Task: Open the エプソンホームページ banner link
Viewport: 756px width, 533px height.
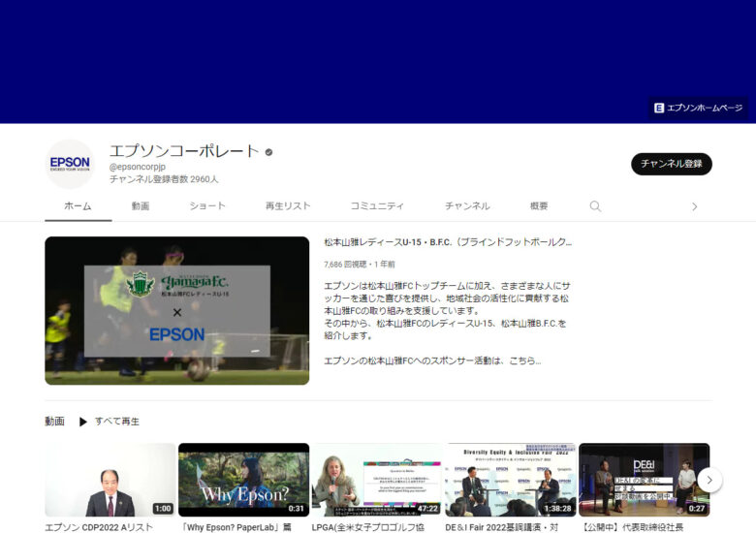Action: click(698, 108)
